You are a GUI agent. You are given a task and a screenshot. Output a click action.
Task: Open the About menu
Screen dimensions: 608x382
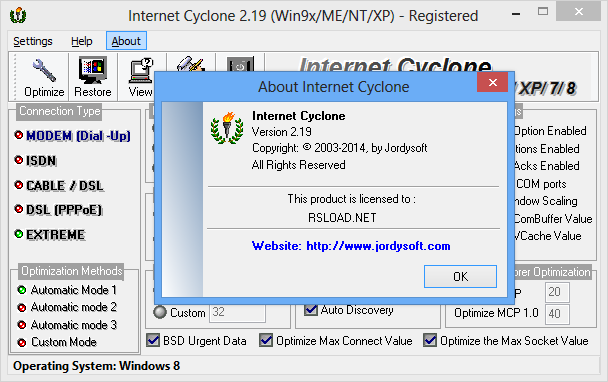(x=126, y=41)
